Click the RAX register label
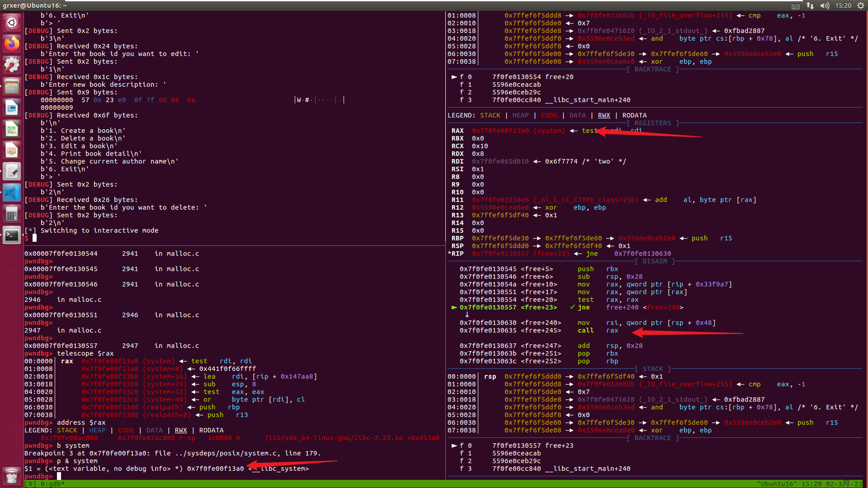The image size is (868, 488). (x=458, y=131)
